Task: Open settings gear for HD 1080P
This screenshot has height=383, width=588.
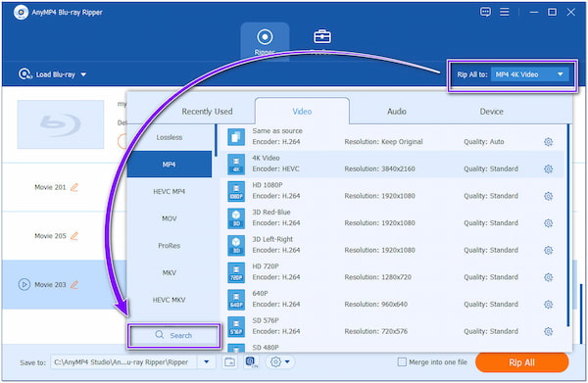Action: point(548,196)
